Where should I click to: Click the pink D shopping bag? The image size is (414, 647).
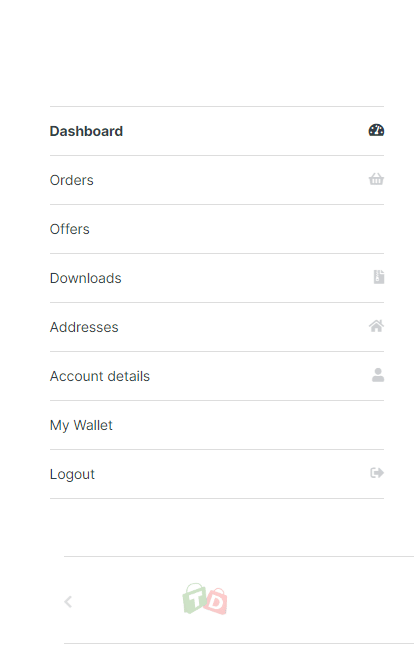point(216,601)
